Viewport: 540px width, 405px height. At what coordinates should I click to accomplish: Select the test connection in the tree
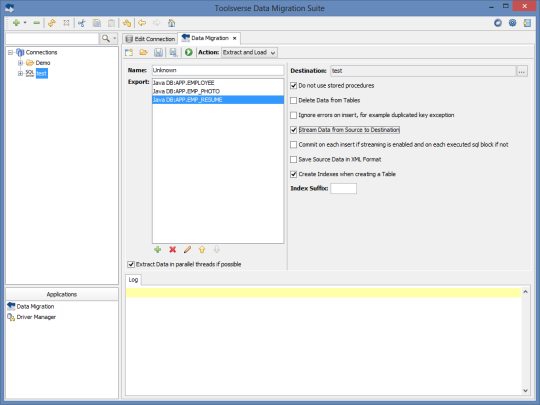coord(42,73)
